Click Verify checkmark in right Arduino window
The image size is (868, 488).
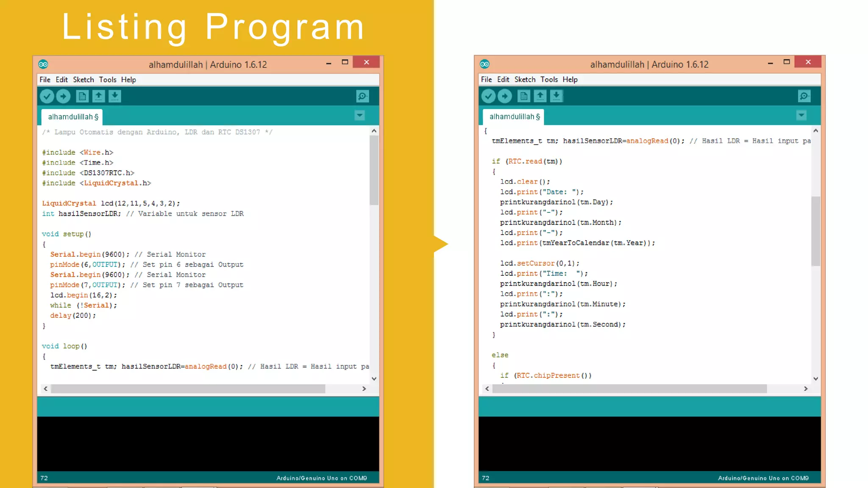tap(488, 96)
